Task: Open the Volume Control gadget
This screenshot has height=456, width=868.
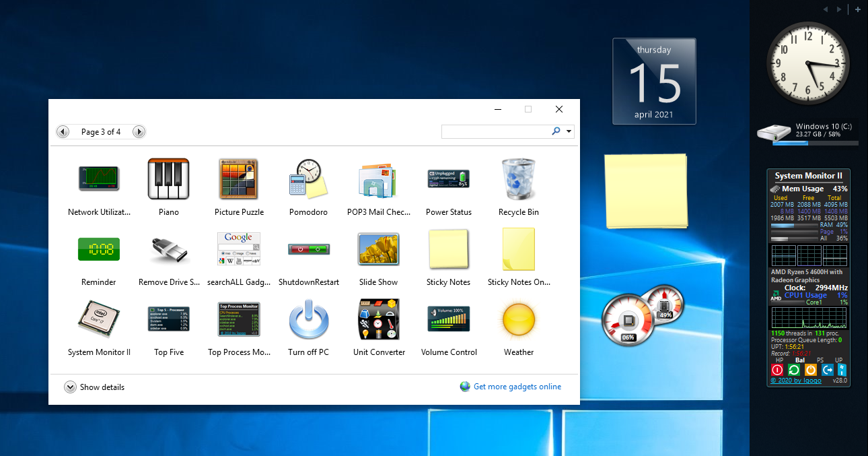Action: [x=448, y=319]
